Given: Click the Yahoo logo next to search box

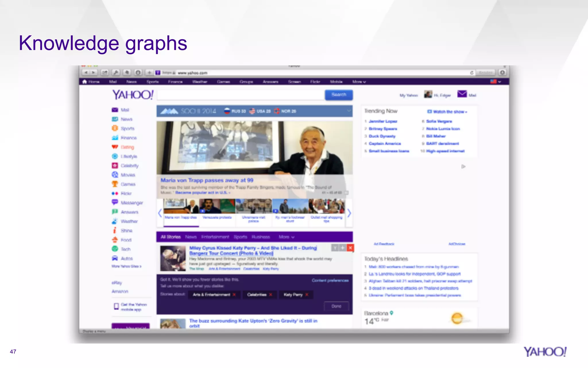Looking at the screenshot, I should point(133,95).
